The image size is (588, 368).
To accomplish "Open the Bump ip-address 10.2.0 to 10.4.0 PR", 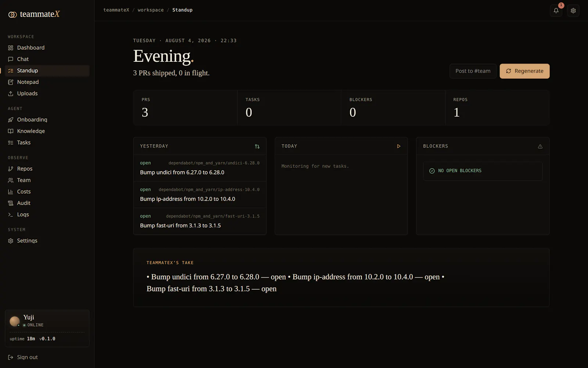I will [x=200, y=194].
